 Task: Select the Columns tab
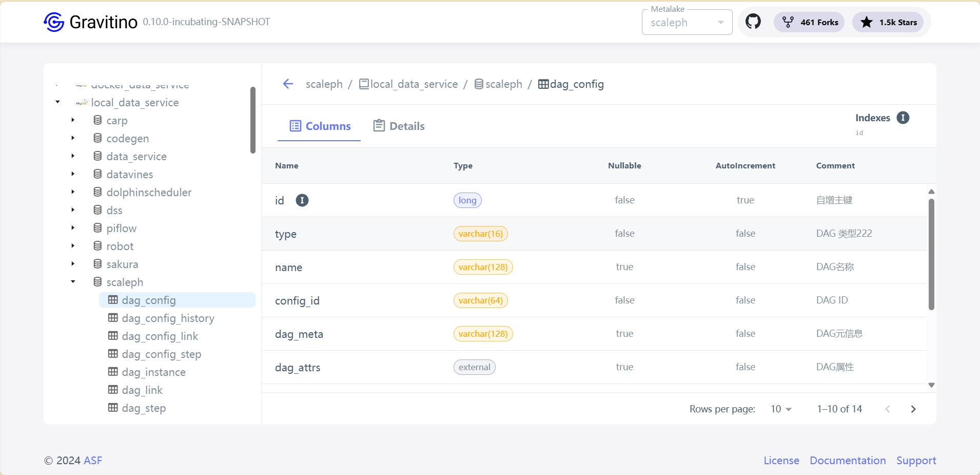coord(320,126)
